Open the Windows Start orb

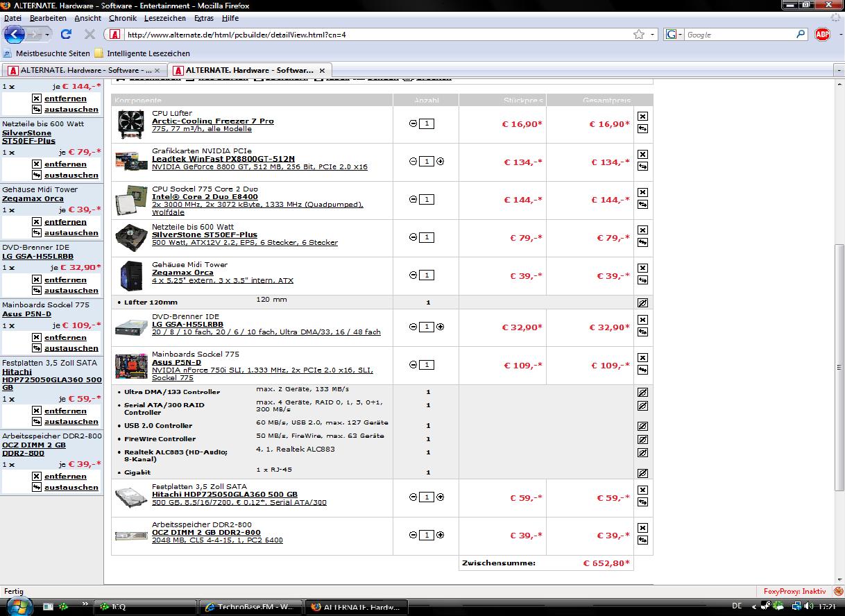[19, 606]
